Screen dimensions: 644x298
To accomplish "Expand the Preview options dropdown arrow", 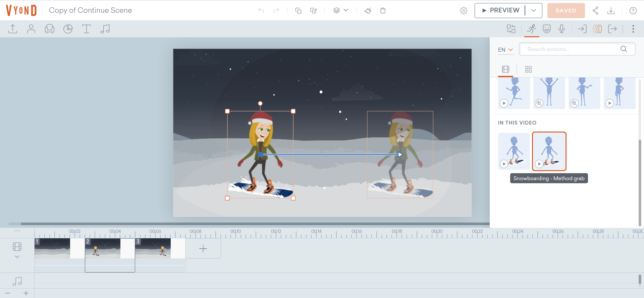I will [534, 10].
